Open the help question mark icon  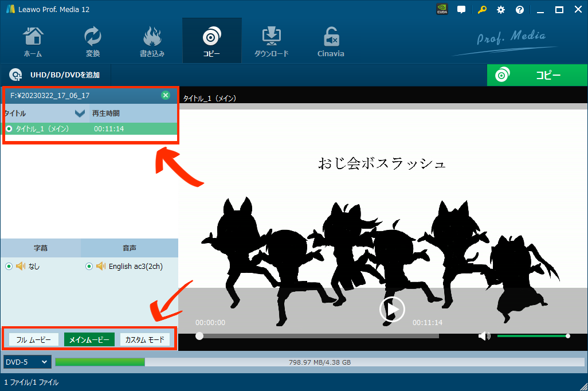(x=520, y=10)
